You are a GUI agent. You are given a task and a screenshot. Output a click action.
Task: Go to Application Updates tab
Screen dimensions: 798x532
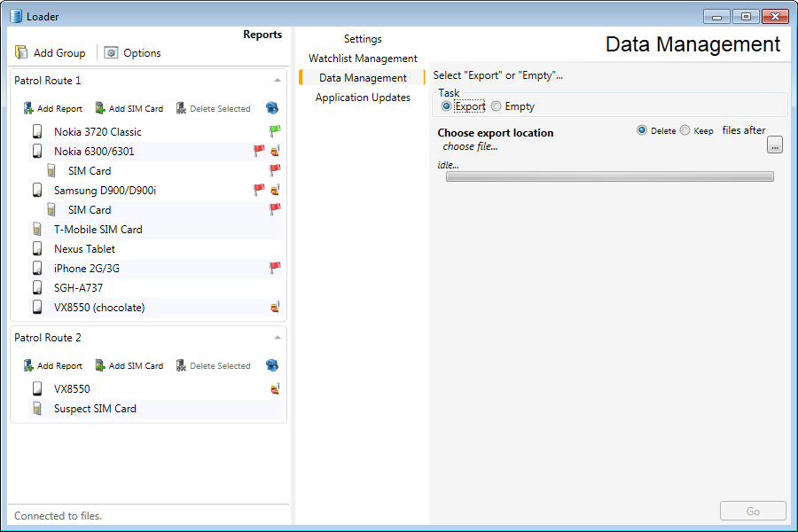363,98
